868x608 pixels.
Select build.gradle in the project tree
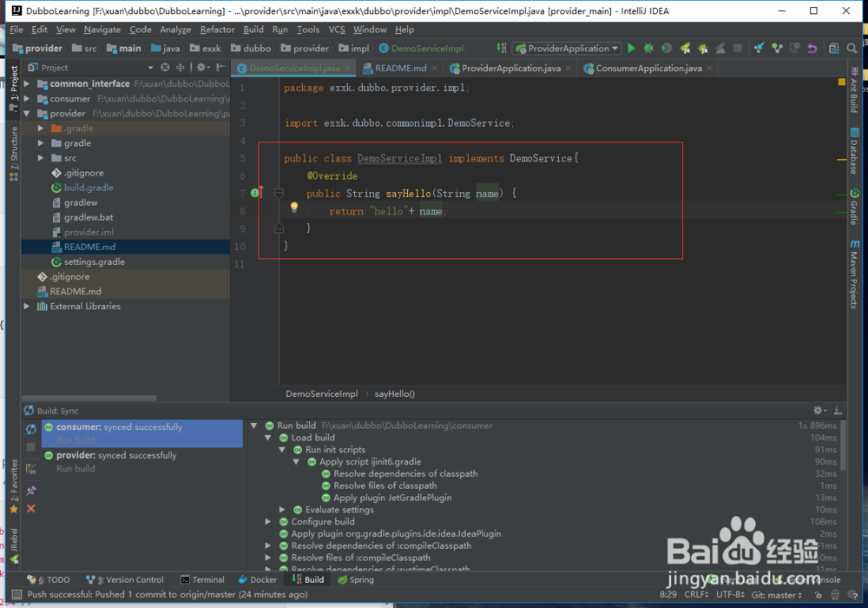(x=89, y=188)
